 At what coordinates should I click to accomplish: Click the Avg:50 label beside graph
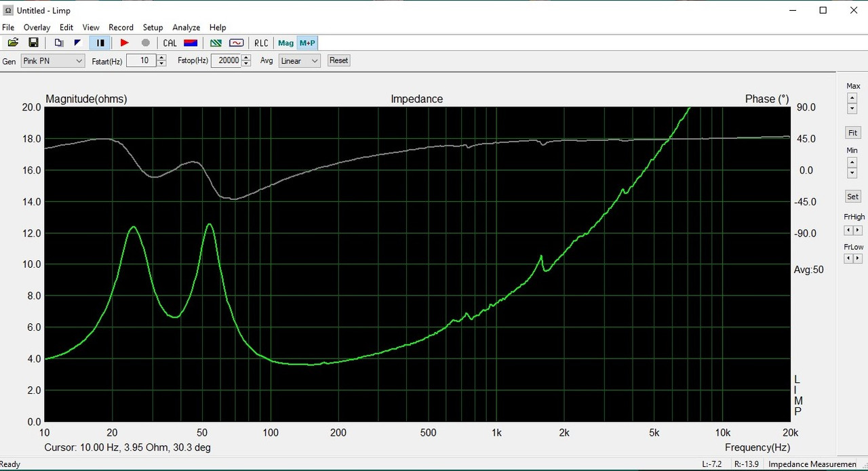809,270
